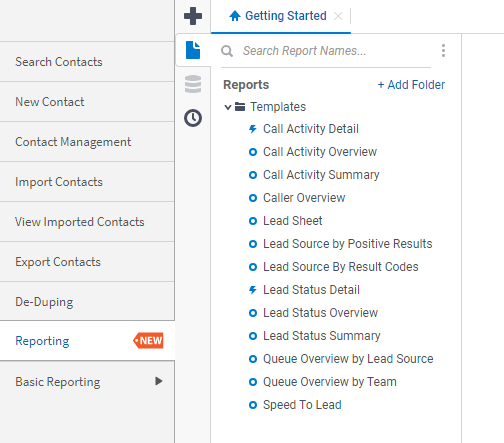This screenshot has width=504, height=443.
Task: Open the three-dot options menu
Action: (x=443, y=51)
